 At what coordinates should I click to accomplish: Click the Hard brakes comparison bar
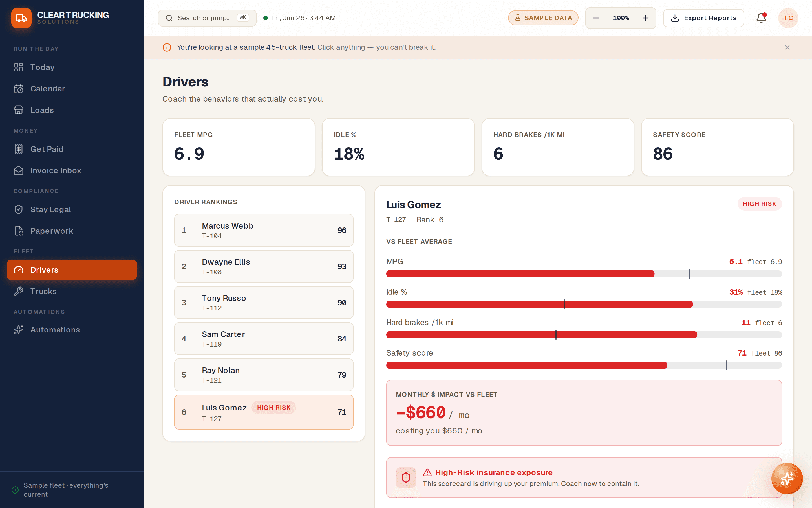[x=584, y=335]
